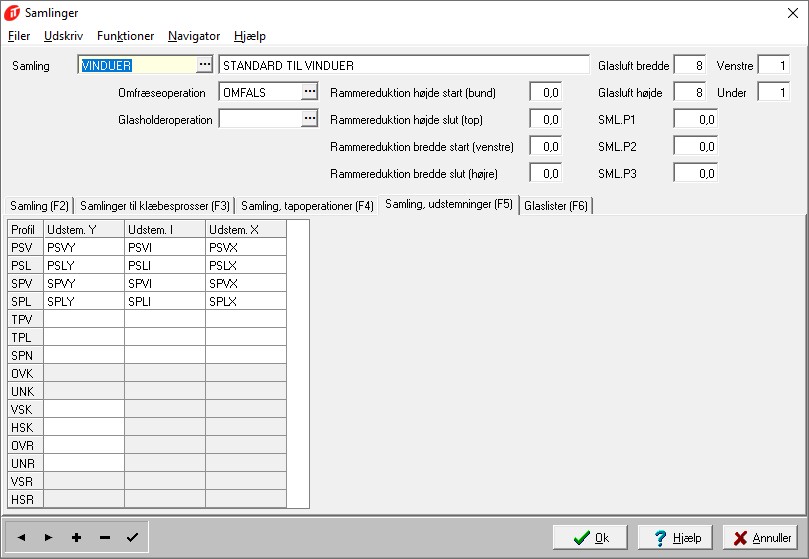Click the Annuller button
This screenshot has height=559, width=809.
tap(761, 538)
